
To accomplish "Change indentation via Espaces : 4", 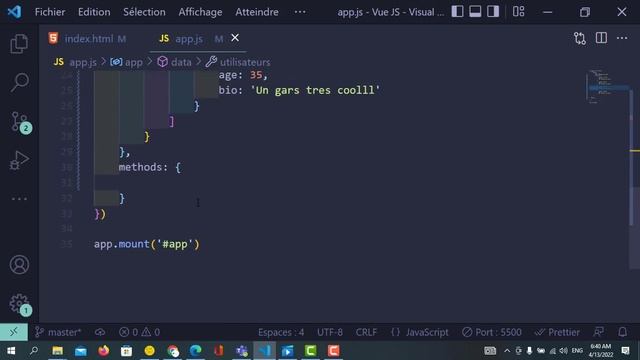I will [281, 332].
